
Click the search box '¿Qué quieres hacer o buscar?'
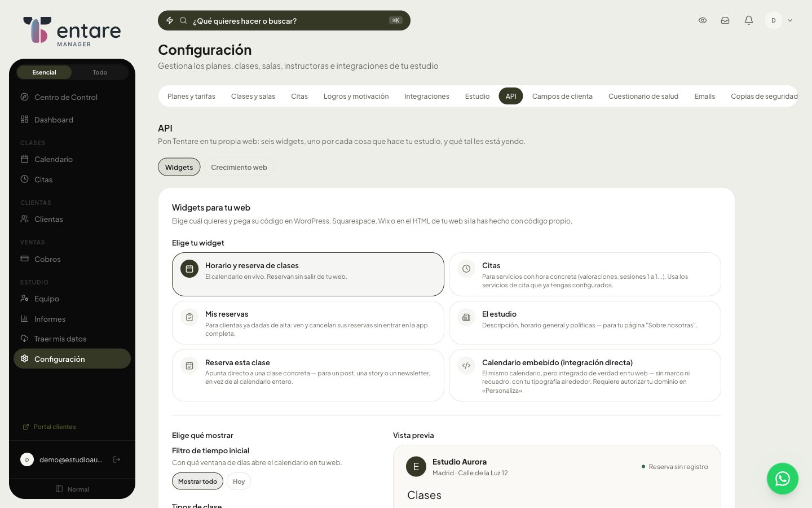[284, 20]
